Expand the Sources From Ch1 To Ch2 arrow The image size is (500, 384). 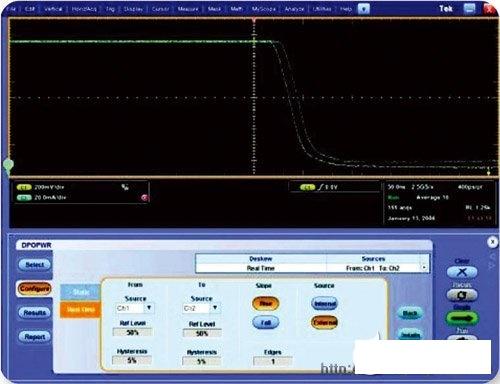click(424, 268)
